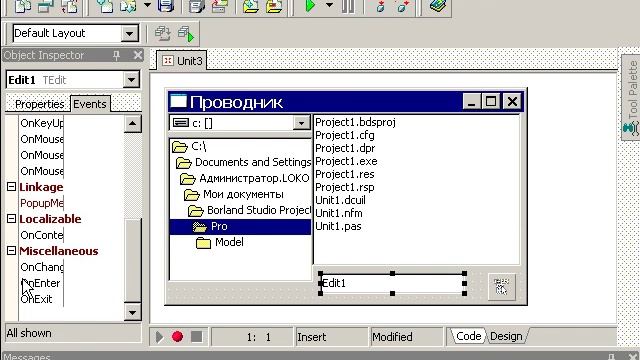Open the dropdown arrow next to Open icon

(x=147, y=5)
